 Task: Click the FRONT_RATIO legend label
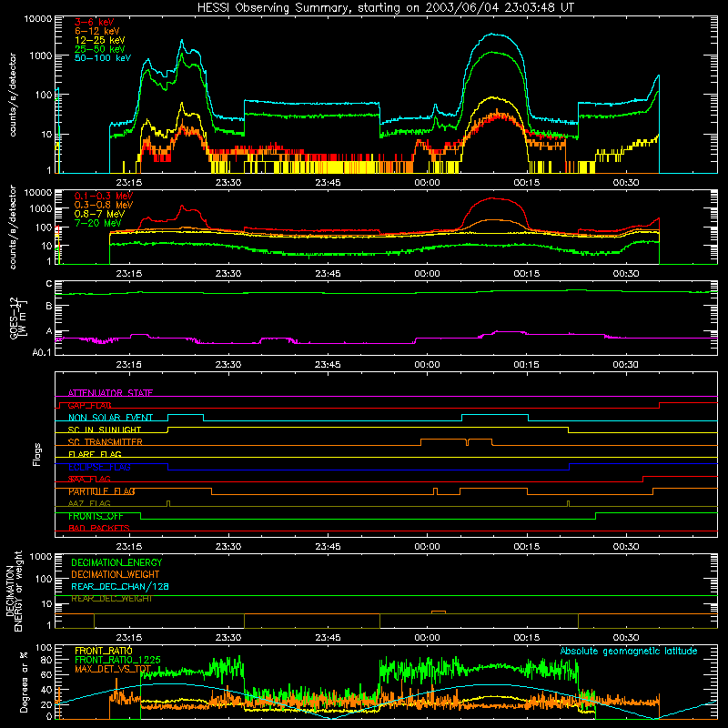pos(104,651)
